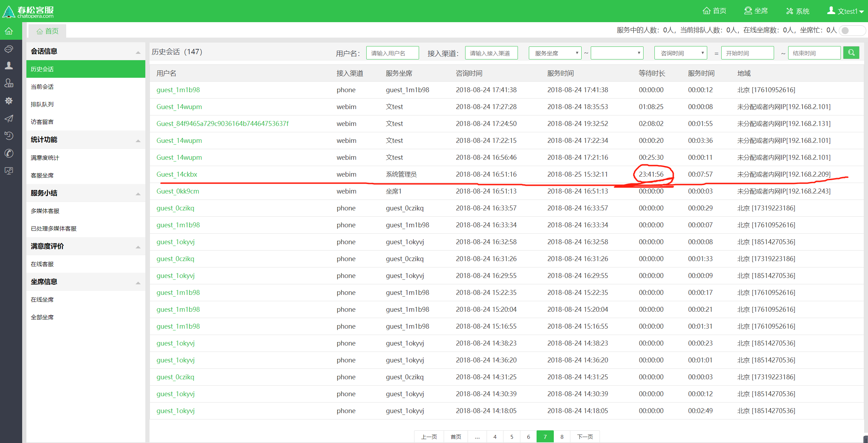This screenshot has width=868, height=443.
Task: Open the empty dropdown after 服务坐席
Action: [617, 53]
